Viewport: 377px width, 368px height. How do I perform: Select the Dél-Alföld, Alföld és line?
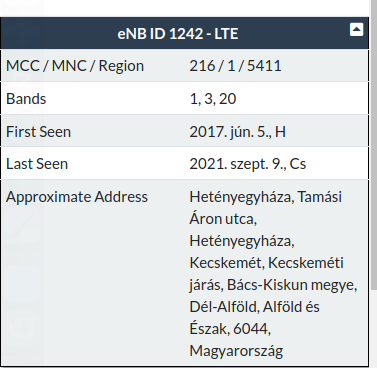(x=254, y=307)
